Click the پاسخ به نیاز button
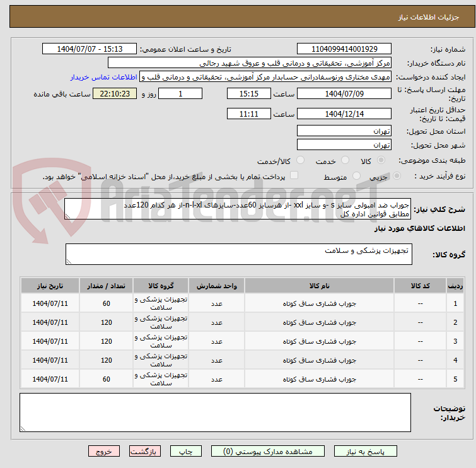 point(365,452)
